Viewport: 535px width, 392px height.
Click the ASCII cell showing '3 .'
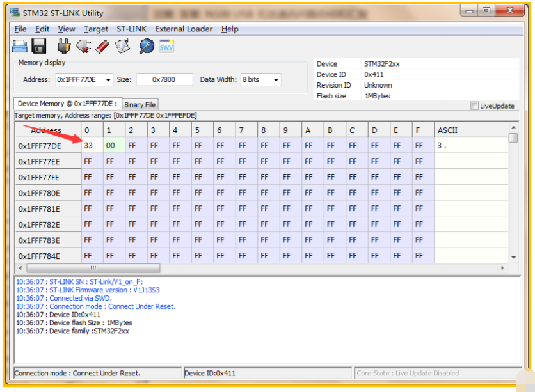point(471,146)
